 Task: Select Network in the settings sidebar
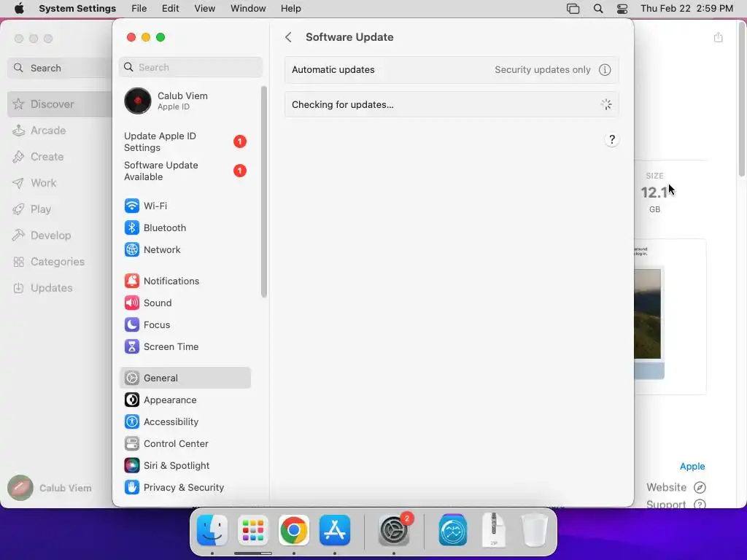pyautogui.click(x=185, y=249)
